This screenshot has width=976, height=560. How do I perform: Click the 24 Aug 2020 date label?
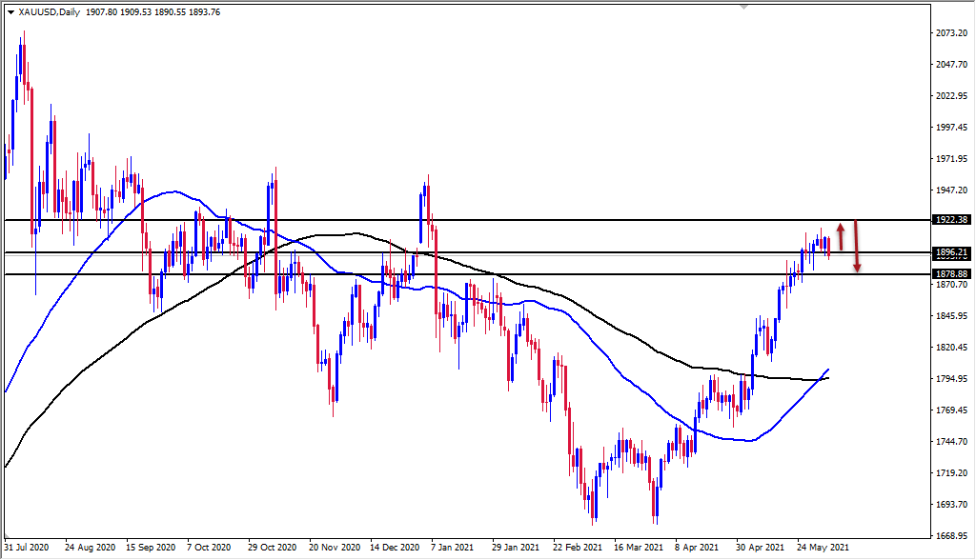(x=90, y=548)
